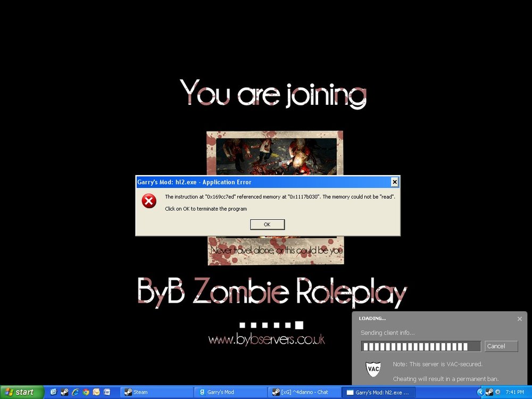
Task: Click the loading progress bar
Action: [421, 346]
